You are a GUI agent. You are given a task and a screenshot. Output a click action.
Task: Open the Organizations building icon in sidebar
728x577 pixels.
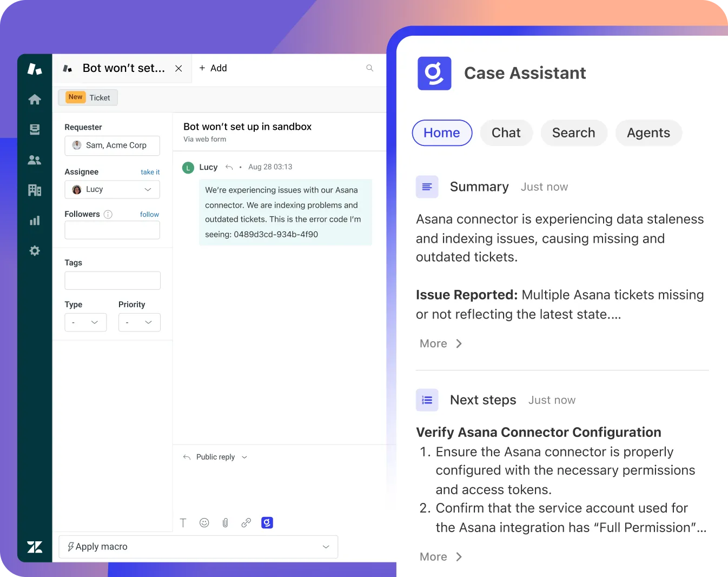pyautogui.click(x=35, y=190)
